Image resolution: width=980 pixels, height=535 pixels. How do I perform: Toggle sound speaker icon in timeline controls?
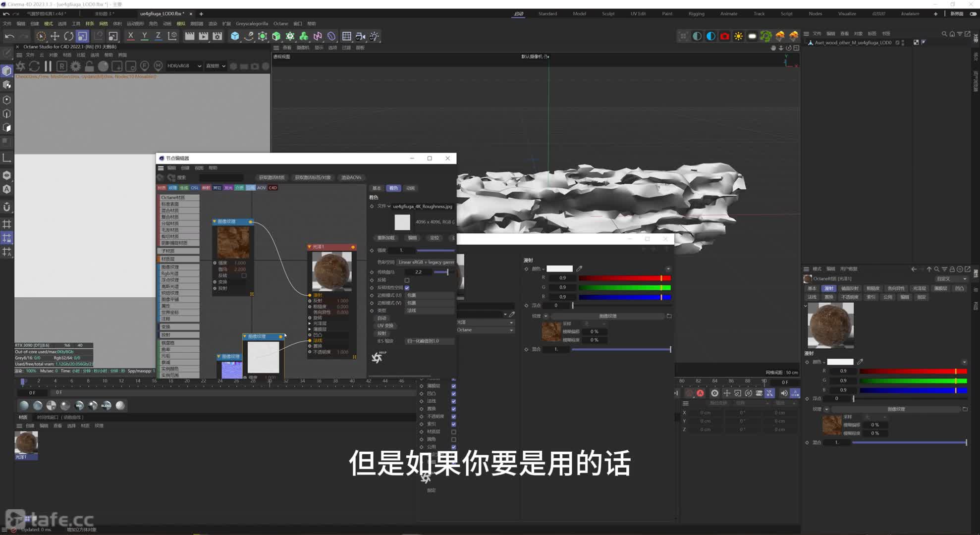[x=784, y=393]
